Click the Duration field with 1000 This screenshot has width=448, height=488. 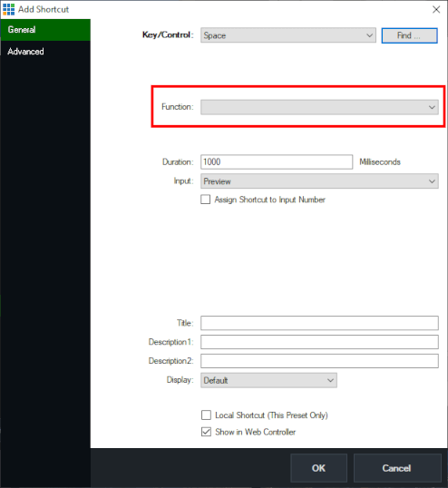(x=277, y=161)
